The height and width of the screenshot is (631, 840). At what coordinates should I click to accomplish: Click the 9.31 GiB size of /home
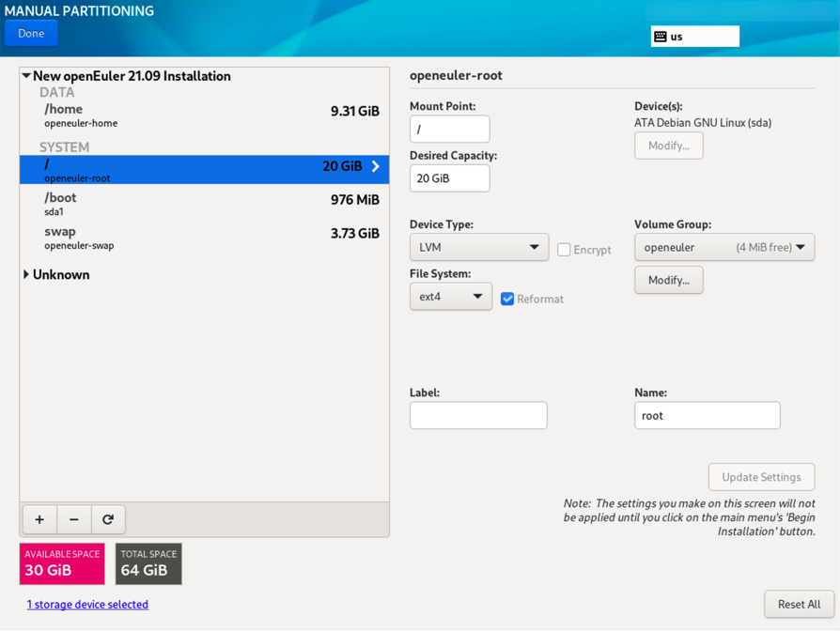pos(354,111)
